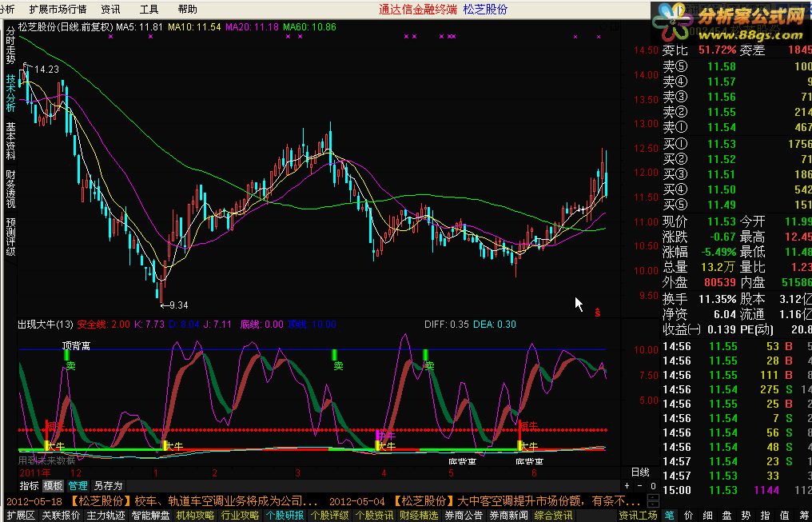
Task: Click the 卖① 11.54 order row
Action: [x=737, y=127]
